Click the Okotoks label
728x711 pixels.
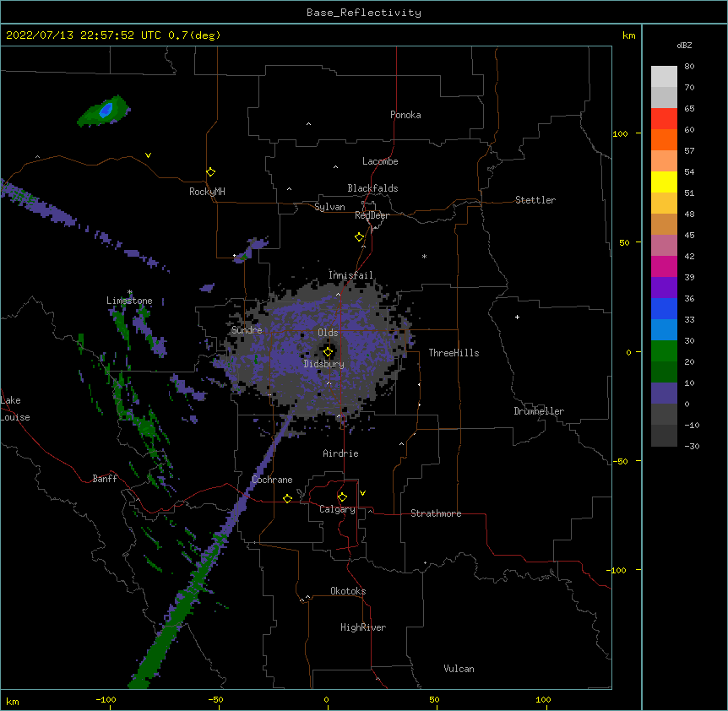click(x=348, y=591)
